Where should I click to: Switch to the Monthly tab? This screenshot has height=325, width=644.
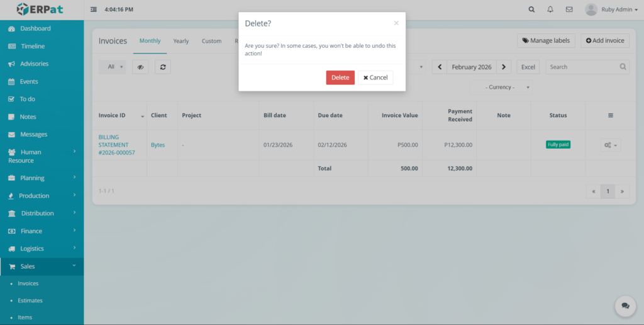tap(150, 41)
